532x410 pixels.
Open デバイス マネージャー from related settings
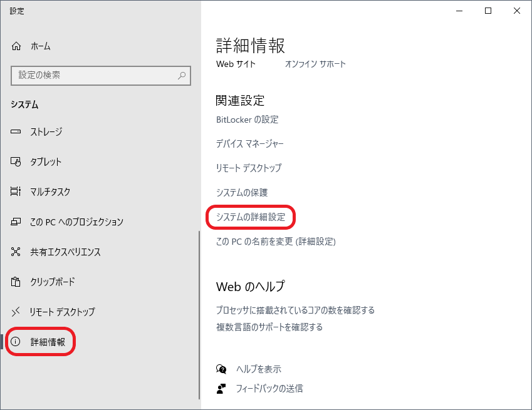(248, 143)
